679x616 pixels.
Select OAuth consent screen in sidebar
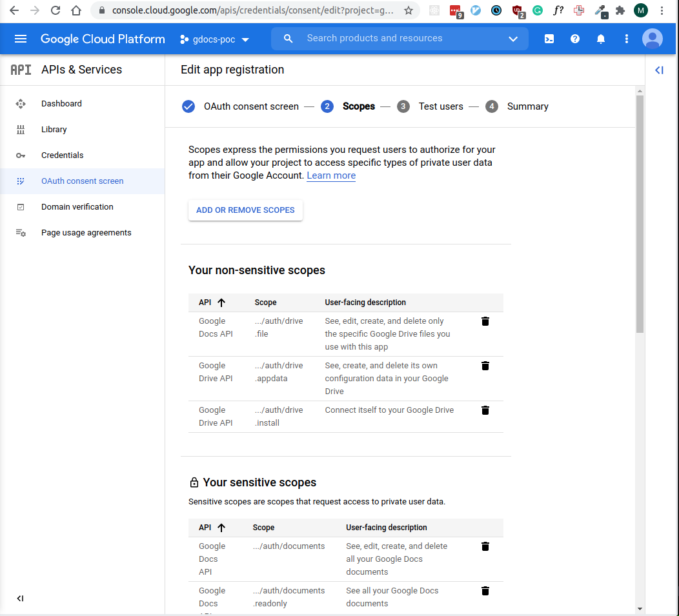82,181
